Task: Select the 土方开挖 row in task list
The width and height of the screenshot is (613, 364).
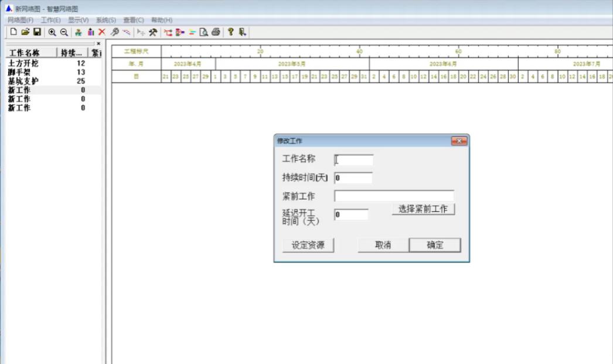Action: click(53, 63)
